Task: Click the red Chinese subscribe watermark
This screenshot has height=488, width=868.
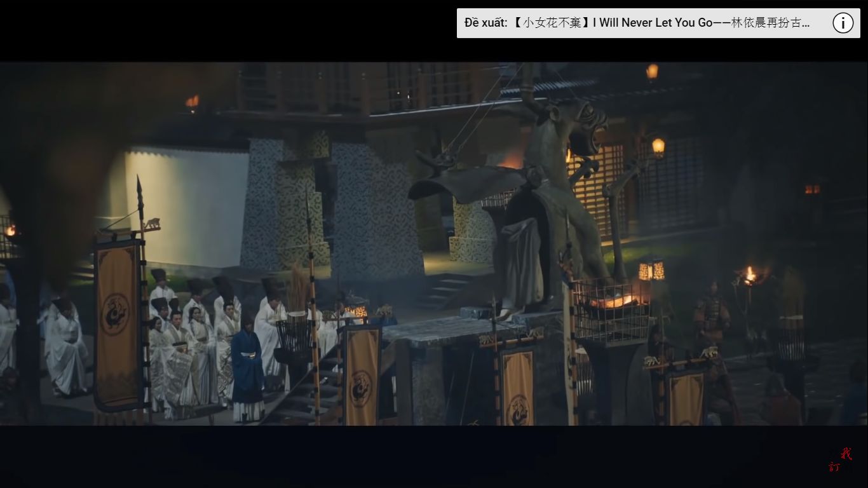Action: [840, 460]
